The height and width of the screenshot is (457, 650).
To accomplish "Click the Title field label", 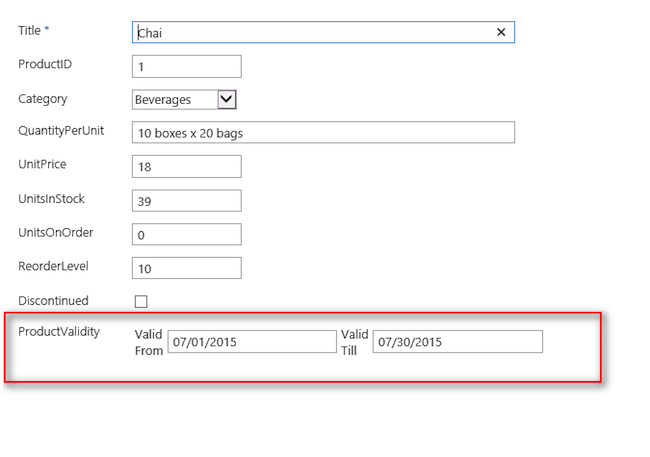I will 30,31.
